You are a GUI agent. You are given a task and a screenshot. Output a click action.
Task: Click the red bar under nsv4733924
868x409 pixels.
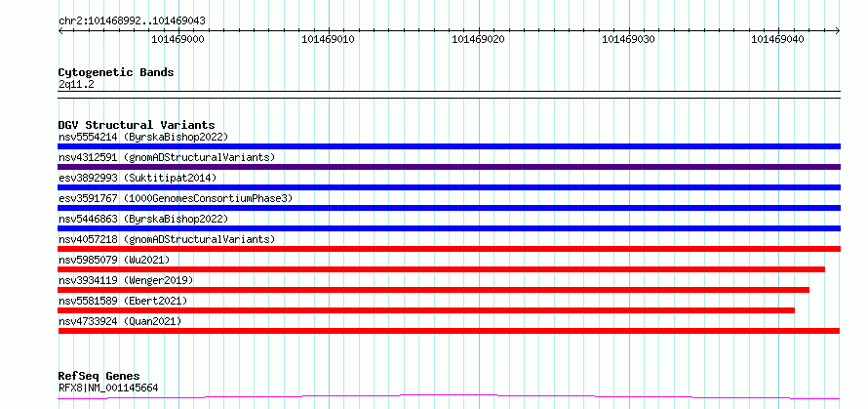point(449,331)
